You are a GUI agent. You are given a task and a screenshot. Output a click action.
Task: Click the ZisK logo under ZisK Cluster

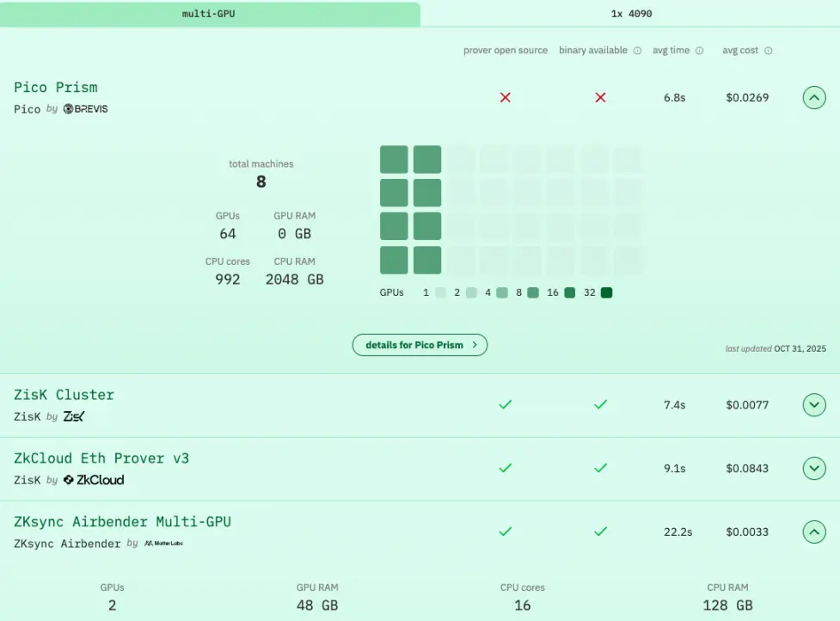[74, 416]
